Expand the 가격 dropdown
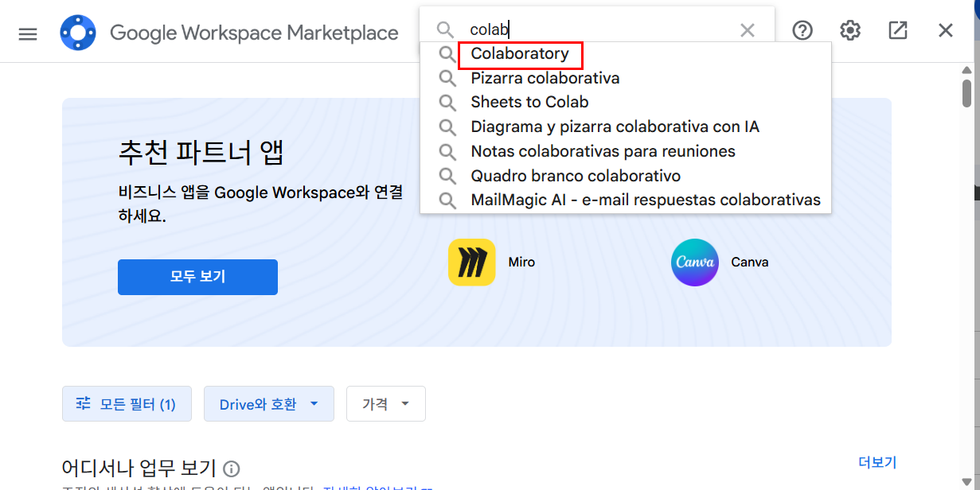Screen dimensions: 980x490 tap(386, 404)
